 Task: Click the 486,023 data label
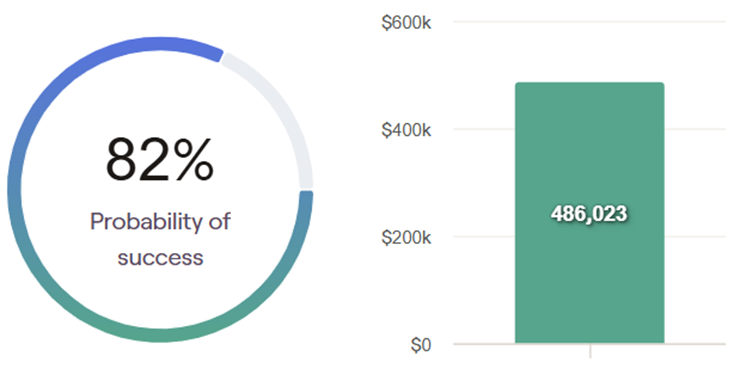(x=589, y=214)
